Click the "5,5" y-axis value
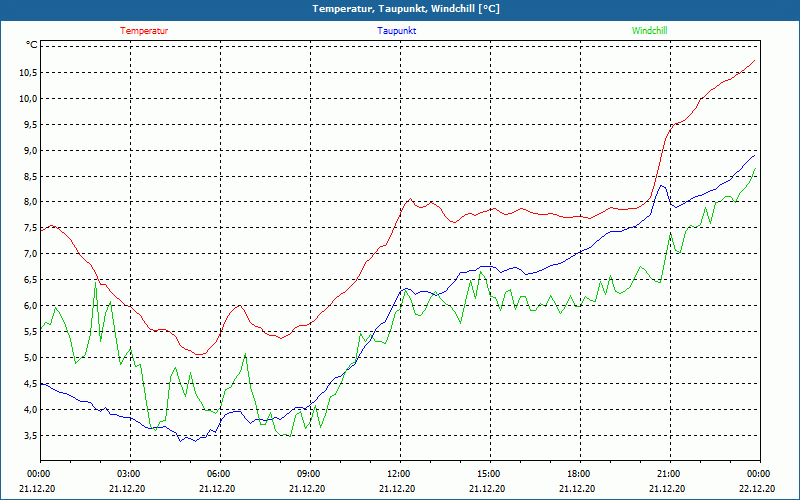800x500 pixels. tap(30, 332)
